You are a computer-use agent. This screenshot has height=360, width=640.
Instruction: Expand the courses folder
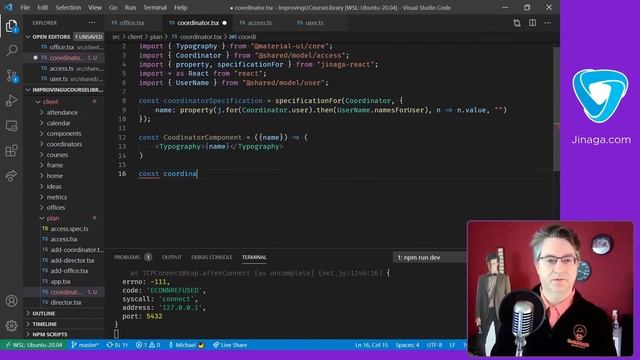pyautogui.click(x=57, y=155)
